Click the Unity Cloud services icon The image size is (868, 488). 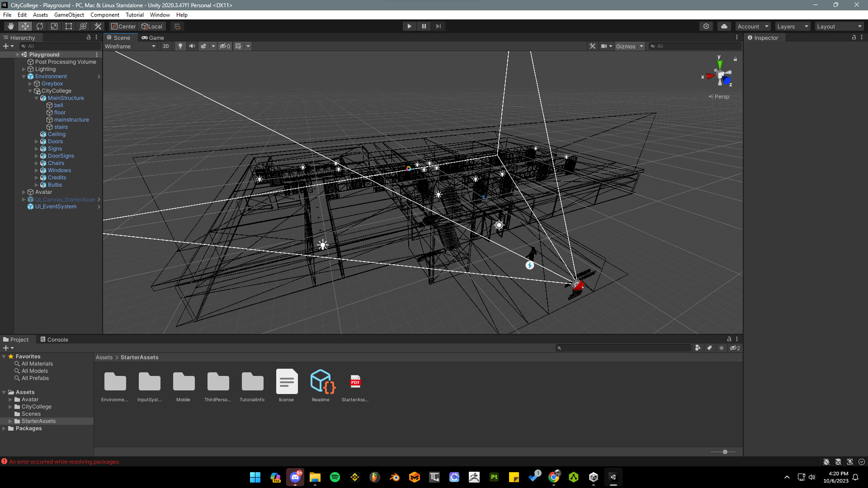724,26
